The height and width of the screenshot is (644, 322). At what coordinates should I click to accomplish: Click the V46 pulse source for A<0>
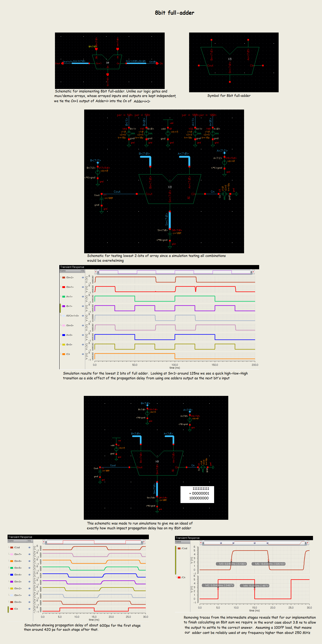[x=213, y=133]
